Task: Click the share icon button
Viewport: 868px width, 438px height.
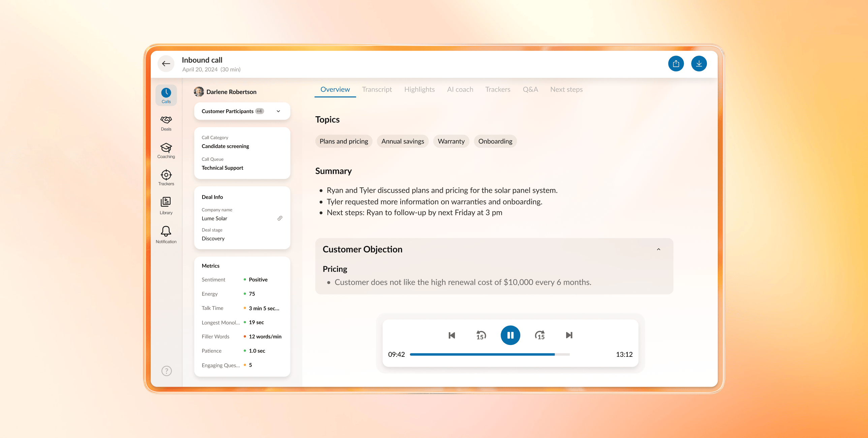Action: tap(676, 64)
